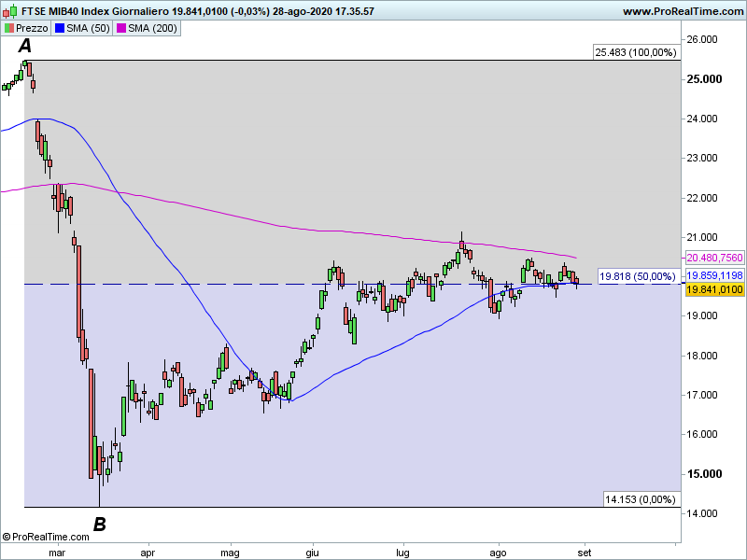This screenshot has width=747, height=560.
Task: Click the chart title FTSE MIB40 Index Giornaliero
Action: (95, 11)
